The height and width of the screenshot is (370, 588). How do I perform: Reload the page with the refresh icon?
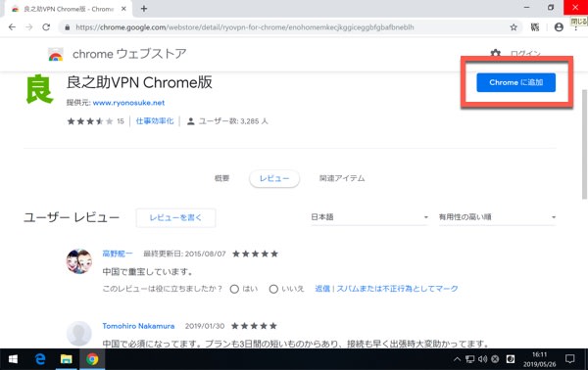click(46, 27)
